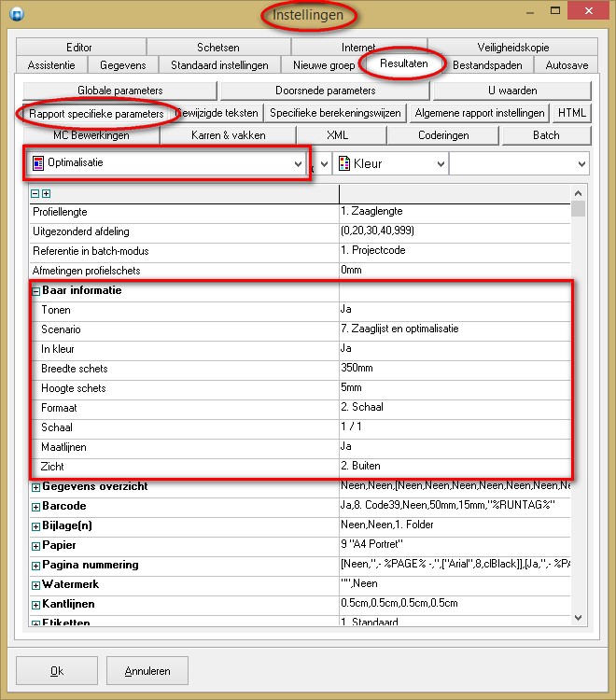Click scrollbar up arrow in parameter list
The image size is (616, 700).
click(x=578, y=193)
